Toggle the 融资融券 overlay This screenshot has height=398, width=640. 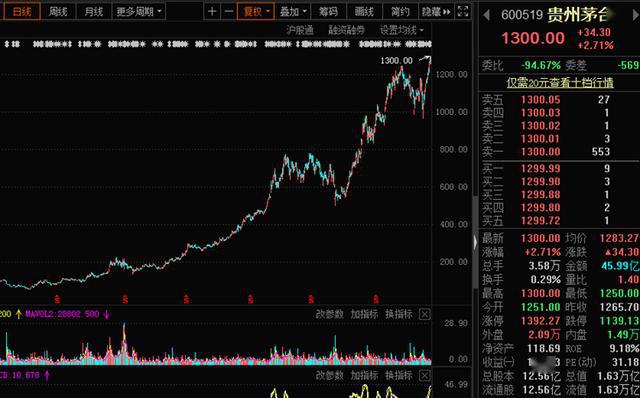point(346,30)
